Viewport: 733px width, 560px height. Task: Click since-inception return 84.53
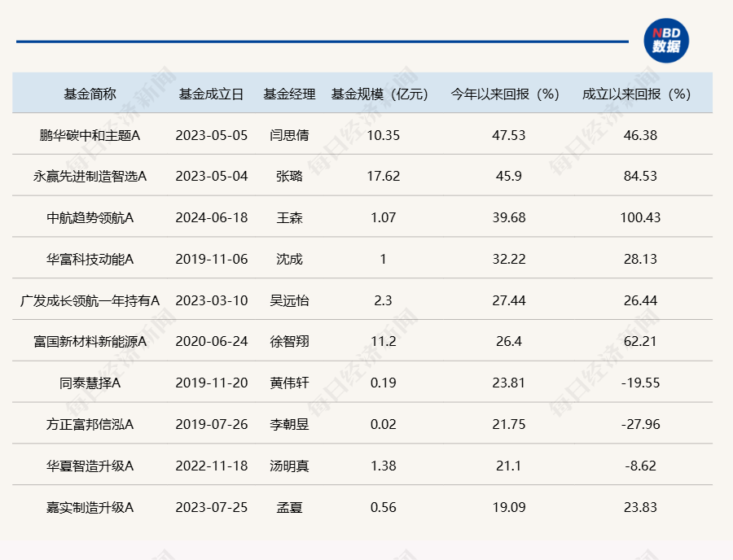coord(640,177)
